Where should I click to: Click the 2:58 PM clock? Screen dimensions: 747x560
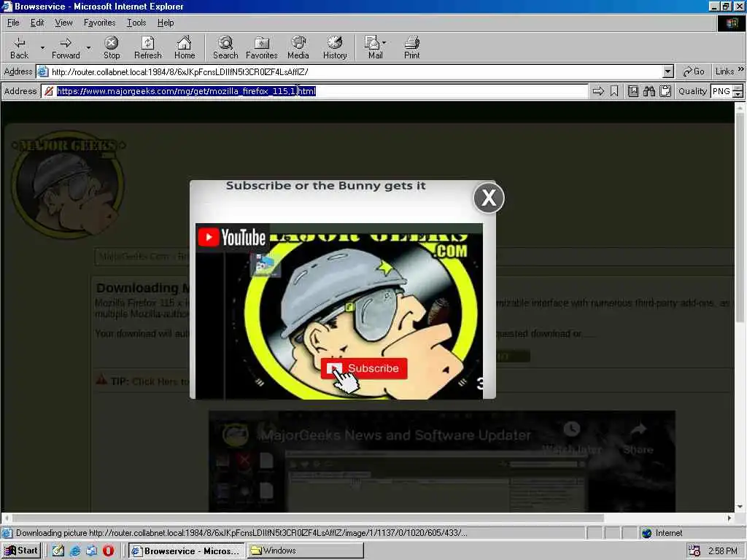[723, 551]
